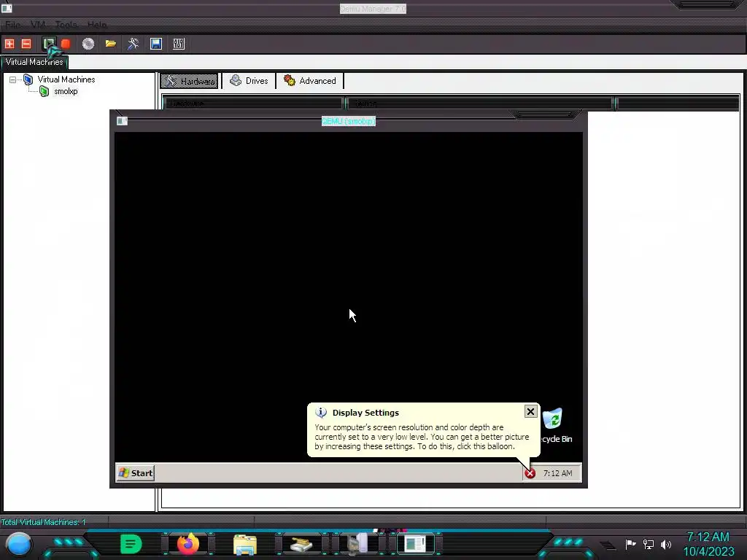
Task: Click the Recycle Bin desktop icon
Action: 553,419
